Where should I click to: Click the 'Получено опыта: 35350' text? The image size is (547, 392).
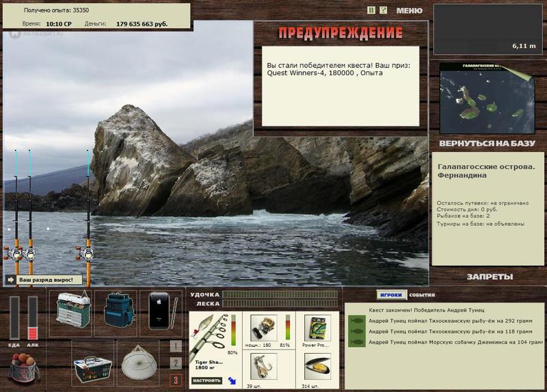56,10
